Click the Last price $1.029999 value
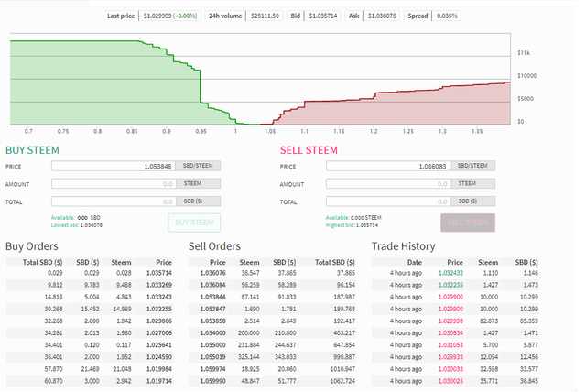586x392 pixels. click(170, 16)
